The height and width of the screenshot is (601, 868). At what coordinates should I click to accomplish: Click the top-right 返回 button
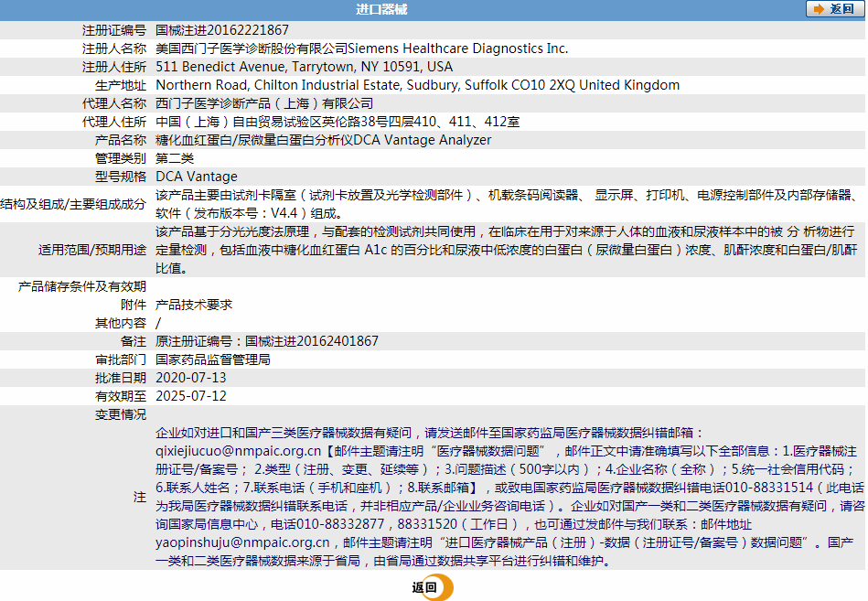[x=833, y=9]
